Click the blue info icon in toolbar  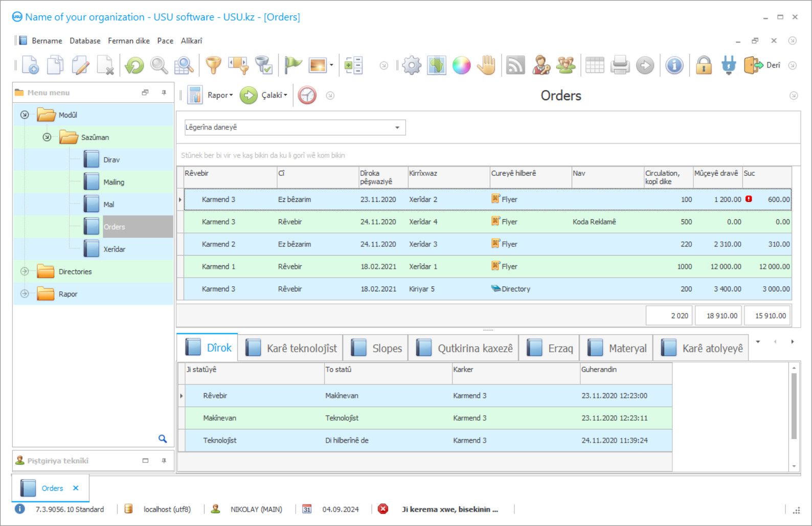674,65
